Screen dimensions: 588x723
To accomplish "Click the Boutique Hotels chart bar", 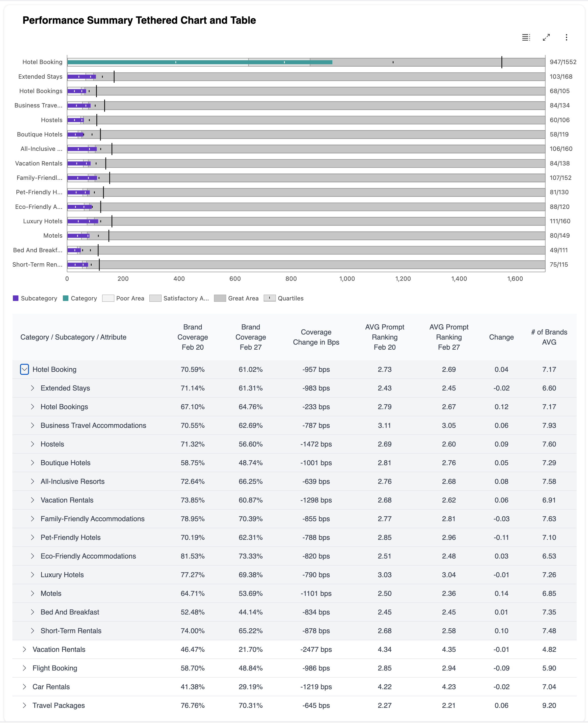I will (75, 134).
